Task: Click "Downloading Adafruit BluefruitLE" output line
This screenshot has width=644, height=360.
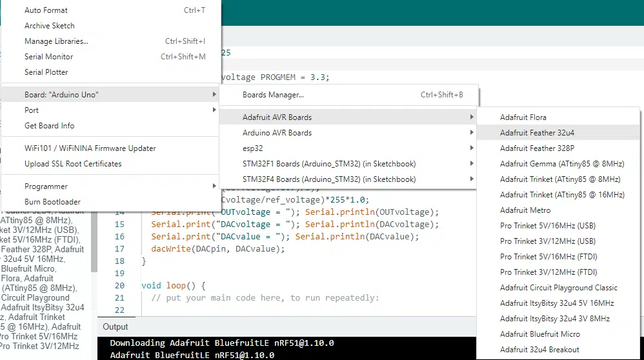Action: tap(222, 343)
